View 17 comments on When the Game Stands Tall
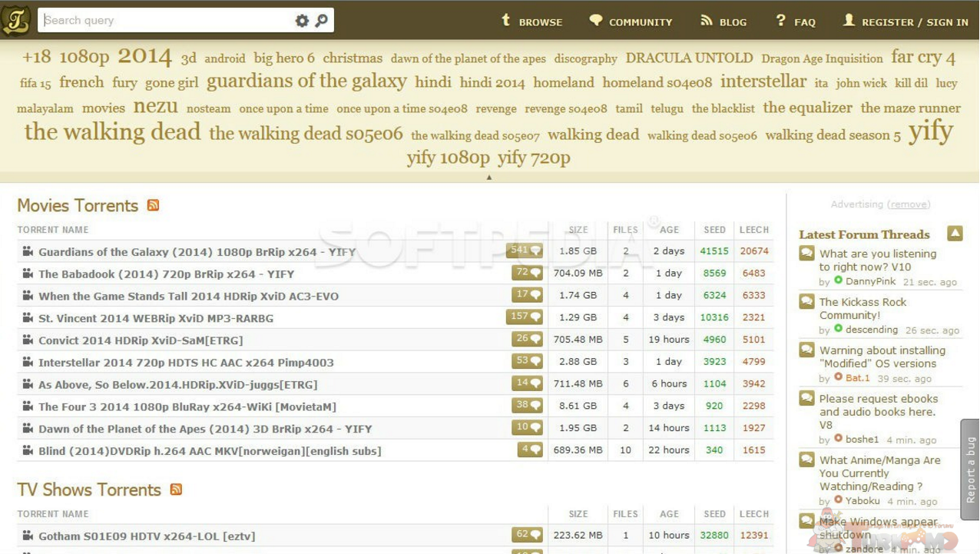The width and height of the screenshot is (980, 554). [x=528, y=295]
